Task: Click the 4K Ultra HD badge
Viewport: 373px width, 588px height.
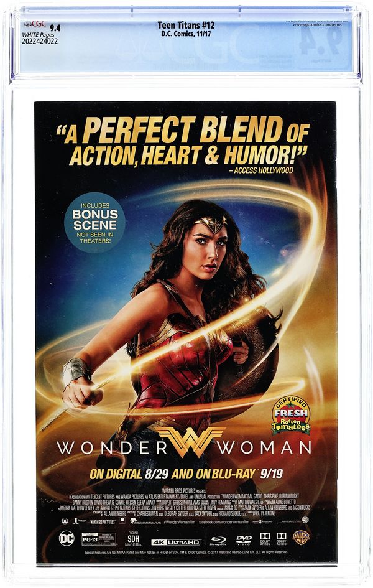Action: [176, 542]
